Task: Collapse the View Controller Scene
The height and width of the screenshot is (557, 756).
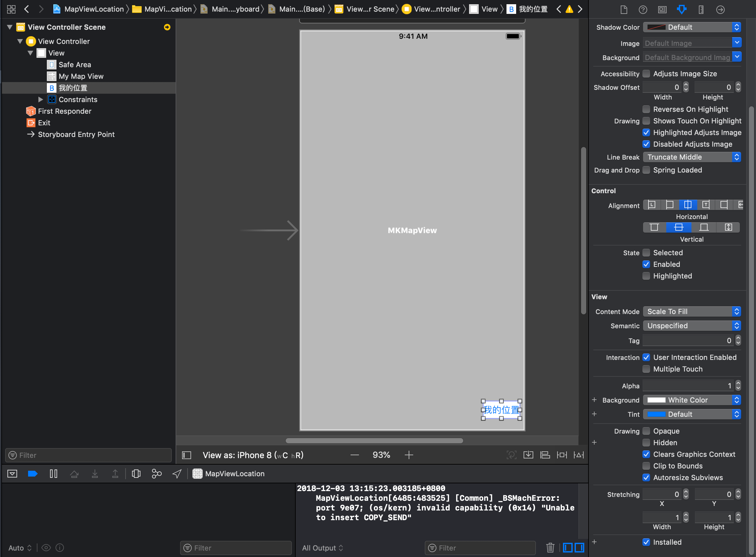Action: tap(10, 27)
